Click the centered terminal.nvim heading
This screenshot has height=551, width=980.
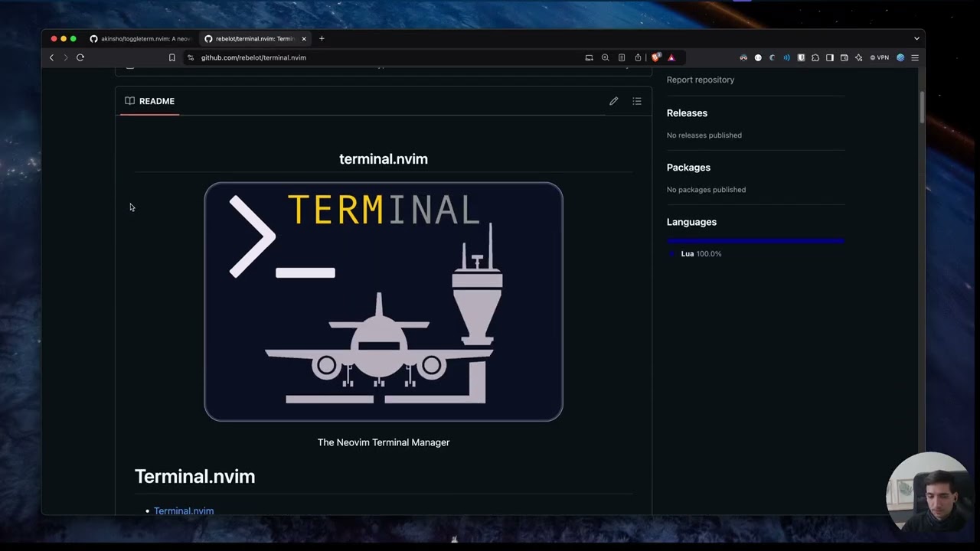point(384,159)
